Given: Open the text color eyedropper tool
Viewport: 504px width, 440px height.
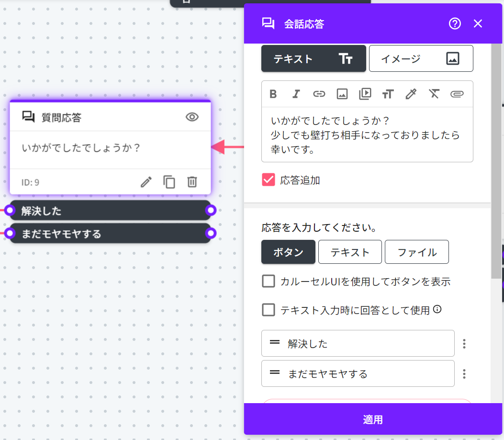Looking at the screenshot, I should pos(411,94).
